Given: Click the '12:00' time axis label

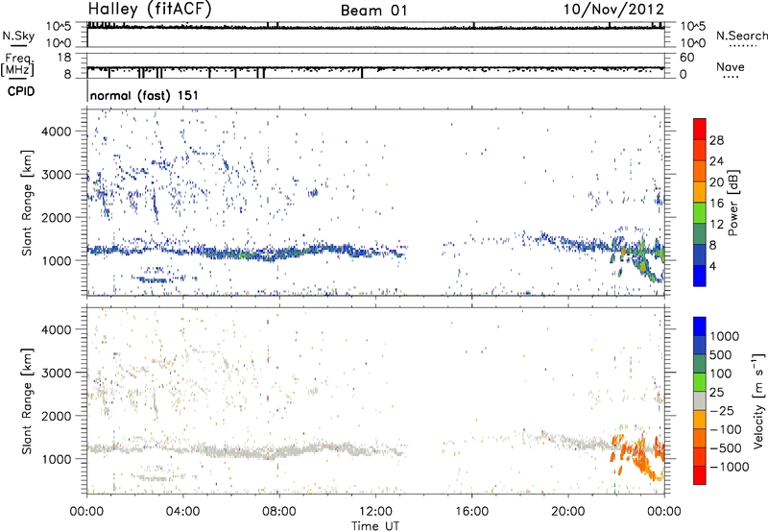Looking at the screenshot, I should click(x=375, y=512).
